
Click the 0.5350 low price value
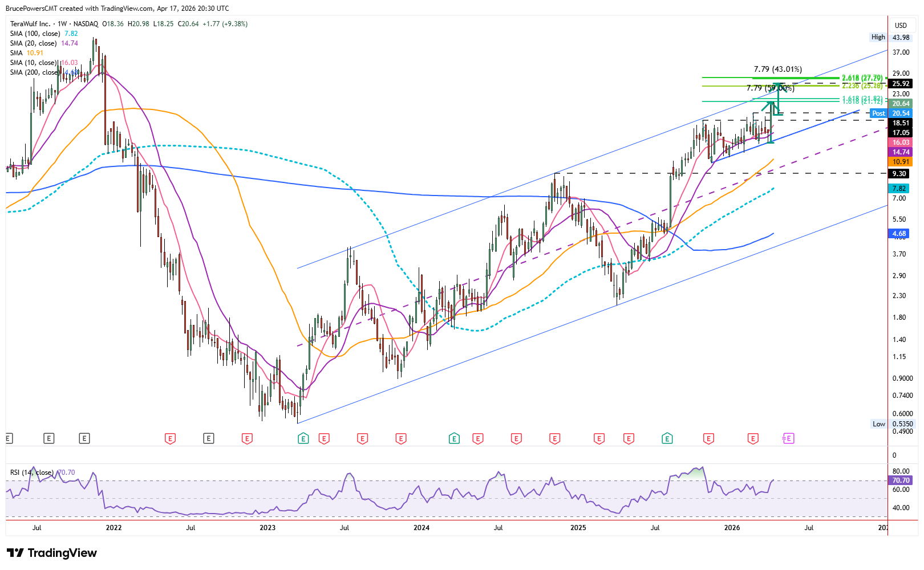[x=902, y=424]
